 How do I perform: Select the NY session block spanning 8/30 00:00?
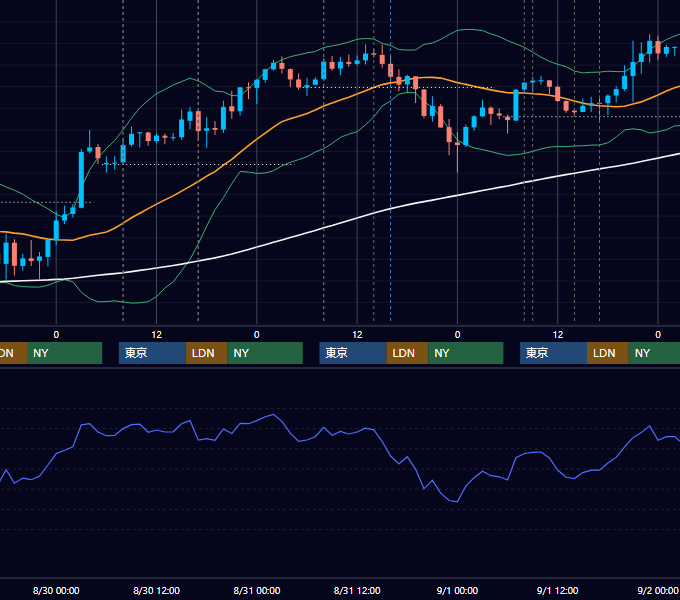pyautogui.click(x=64, y=353)
